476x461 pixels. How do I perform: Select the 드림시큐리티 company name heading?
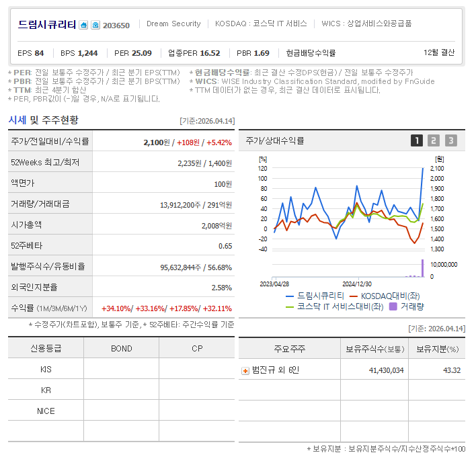[x=47, y=25]
